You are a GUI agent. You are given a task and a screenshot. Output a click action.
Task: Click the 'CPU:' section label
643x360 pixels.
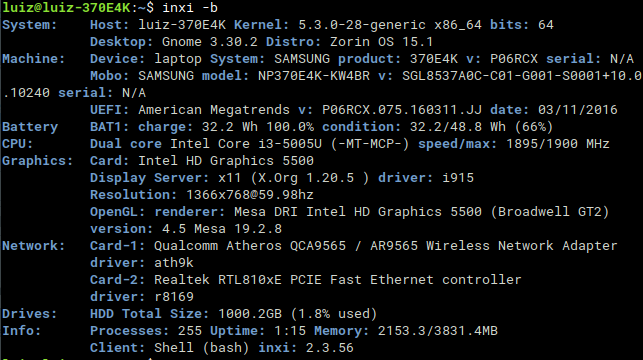click(18, 144)
